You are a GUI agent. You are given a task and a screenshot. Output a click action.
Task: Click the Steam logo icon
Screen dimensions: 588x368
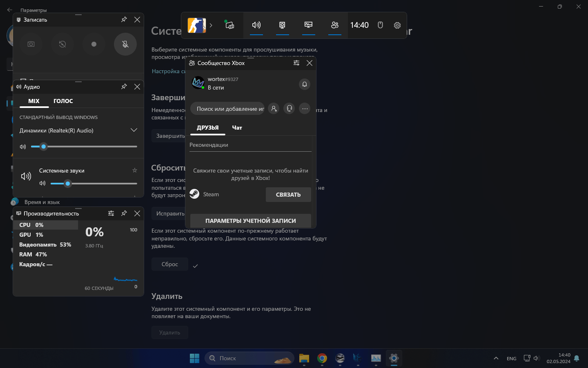coord(195,194)
